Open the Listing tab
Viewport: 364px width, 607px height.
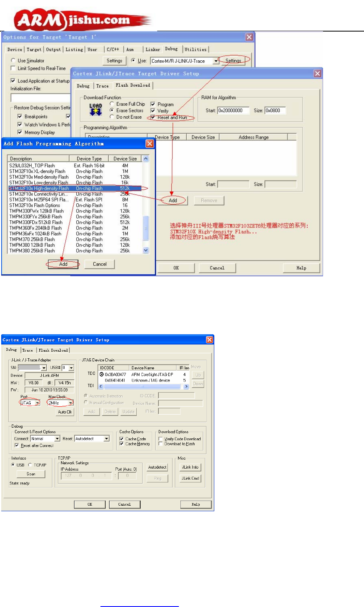[74, 50]
